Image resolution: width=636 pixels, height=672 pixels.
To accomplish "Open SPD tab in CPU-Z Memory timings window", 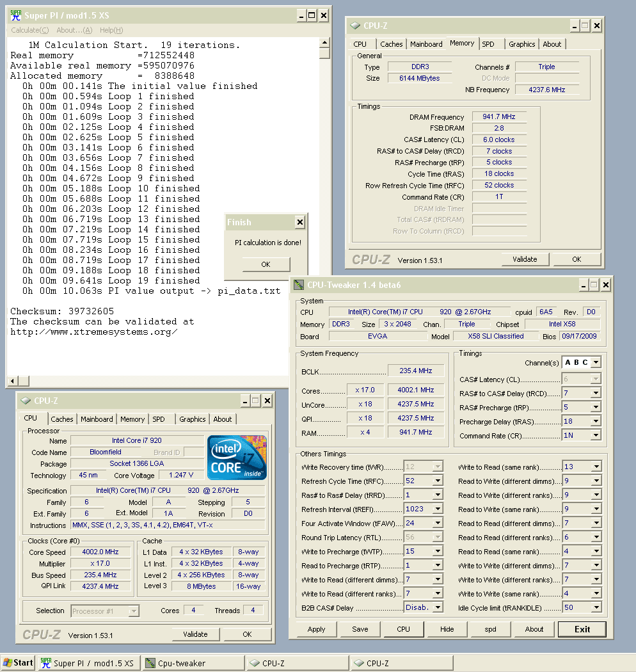I will tap(488, 44).
